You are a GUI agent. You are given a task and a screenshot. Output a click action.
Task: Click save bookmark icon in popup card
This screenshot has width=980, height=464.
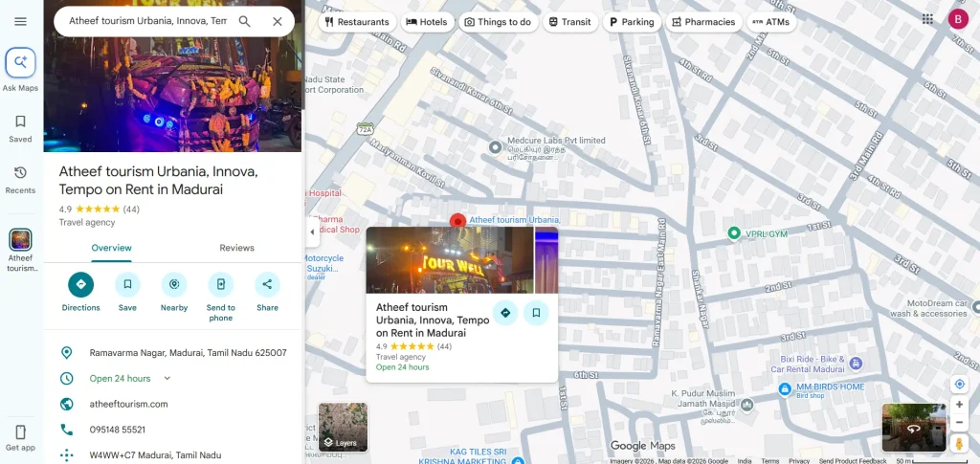[536, 313]
